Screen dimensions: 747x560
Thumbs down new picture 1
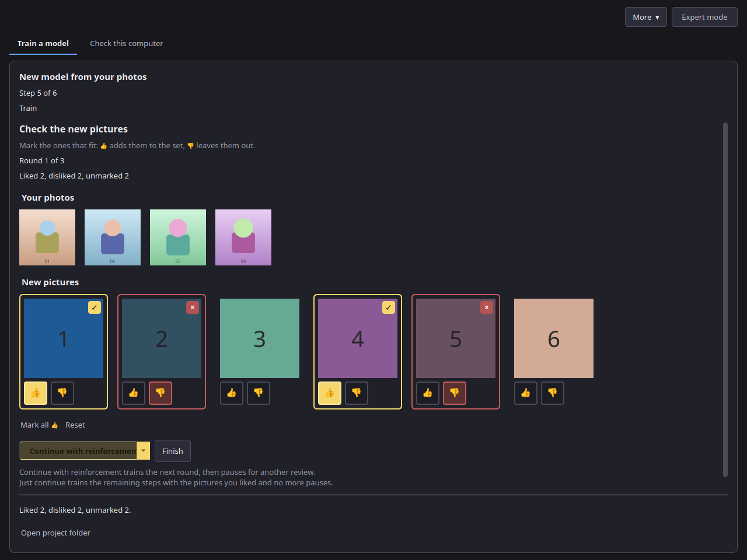[x=62, y=393]
